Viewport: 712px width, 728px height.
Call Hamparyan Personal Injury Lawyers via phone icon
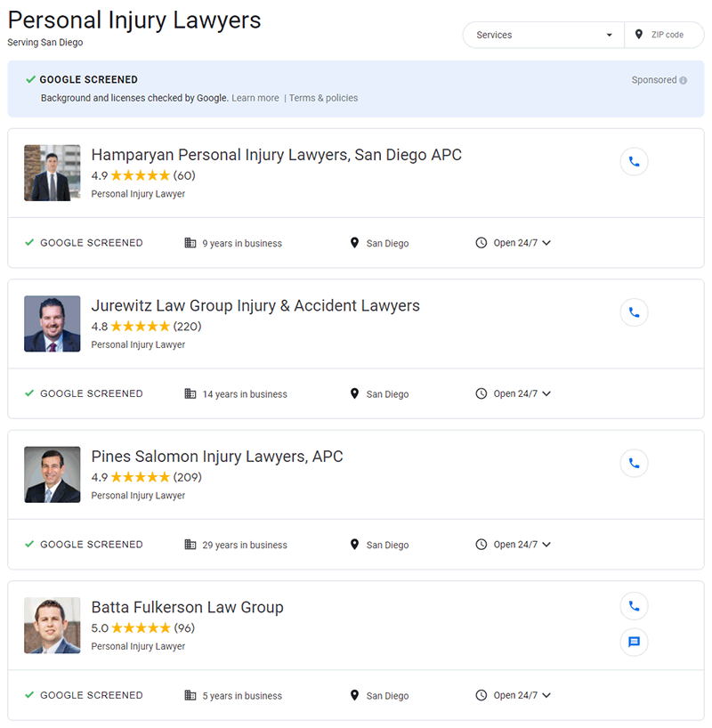pos(634,162)
